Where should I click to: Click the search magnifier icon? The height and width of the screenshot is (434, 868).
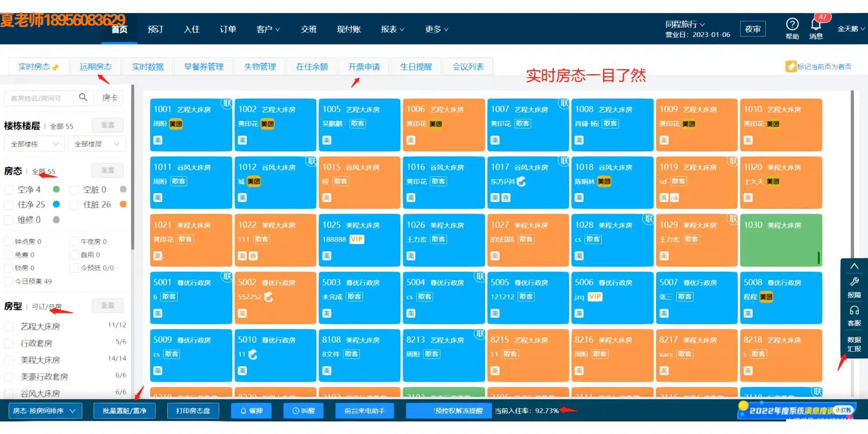(83, 97)
